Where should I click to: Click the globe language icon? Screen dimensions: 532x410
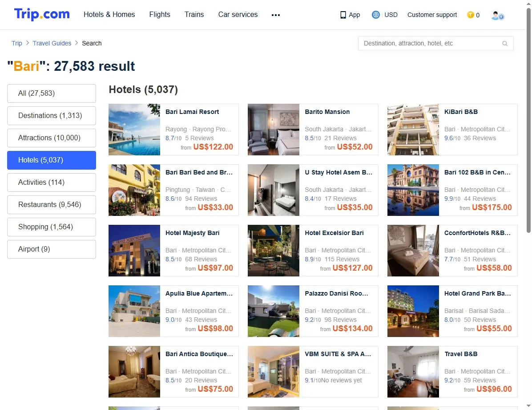click(x=375, y=15)
